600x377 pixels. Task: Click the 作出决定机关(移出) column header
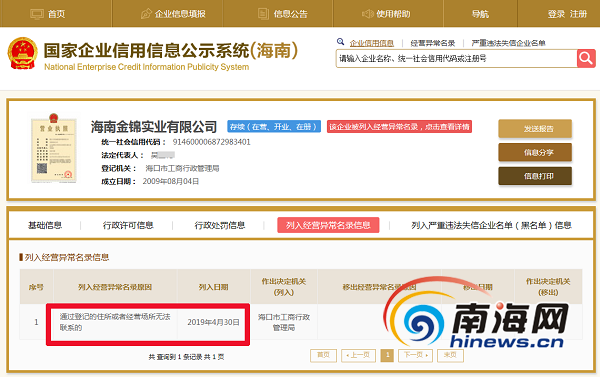click(x=548, y=287)
